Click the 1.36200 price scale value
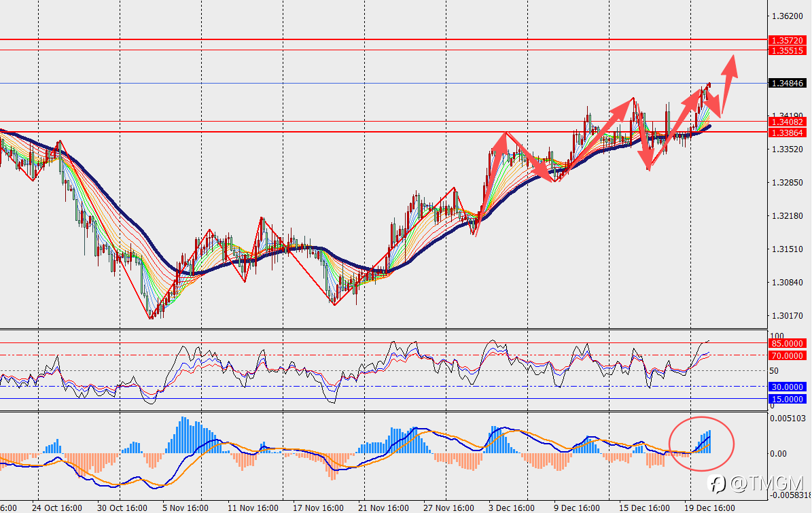812x513 pixels. coord(787,16)
